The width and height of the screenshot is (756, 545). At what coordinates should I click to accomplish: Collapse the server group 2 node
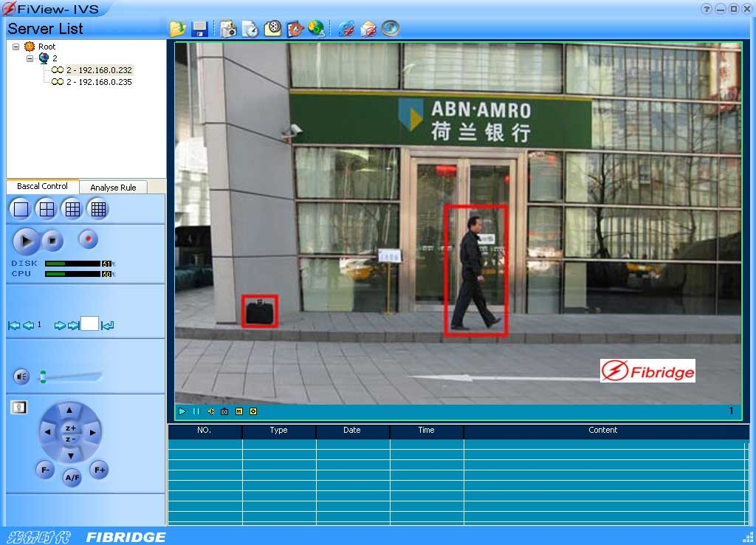click(x=30, y=58)
